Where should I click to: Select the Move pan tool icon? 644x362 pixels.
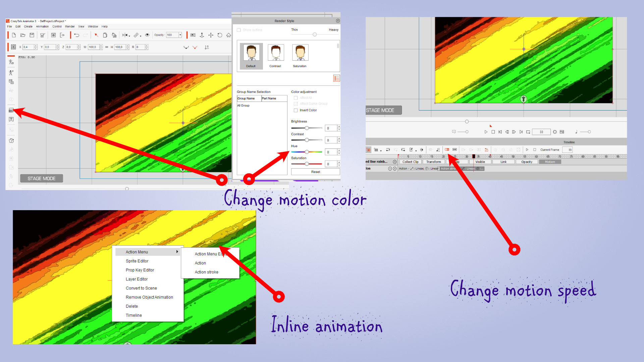(211, 35)
